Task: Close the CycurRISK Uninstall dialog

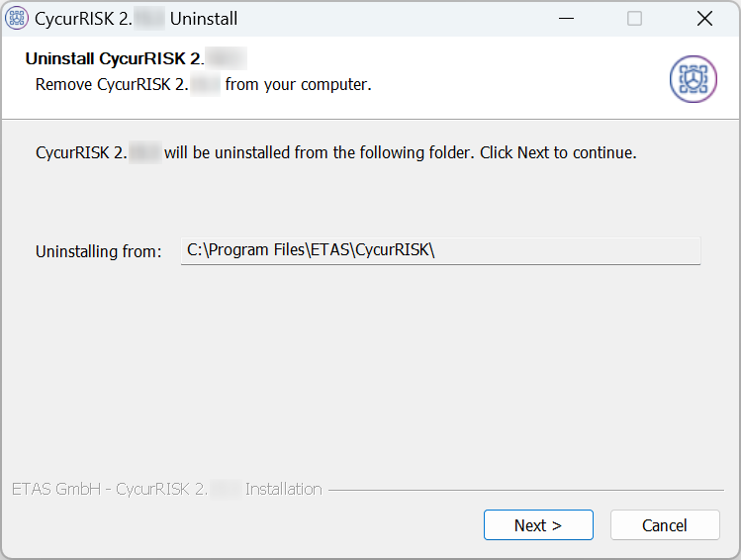Action: tap(704, 18)
